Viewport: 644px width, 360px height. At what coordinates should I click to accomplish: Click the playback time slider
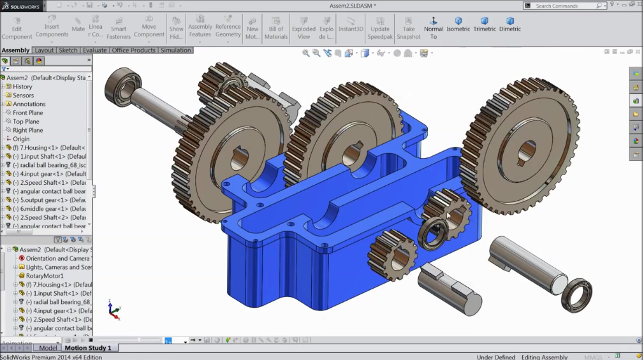click(129, 340)
